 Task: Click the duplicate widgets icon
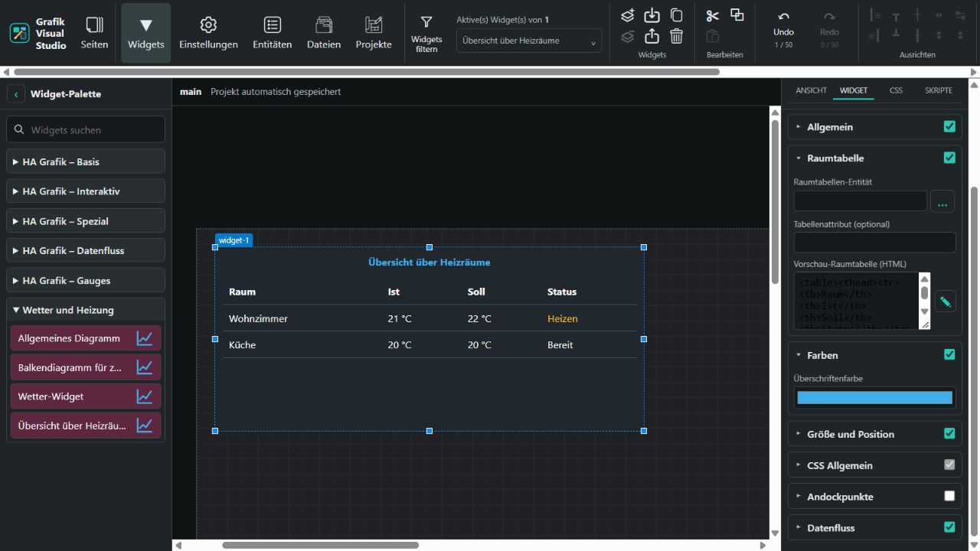[676, 15]
